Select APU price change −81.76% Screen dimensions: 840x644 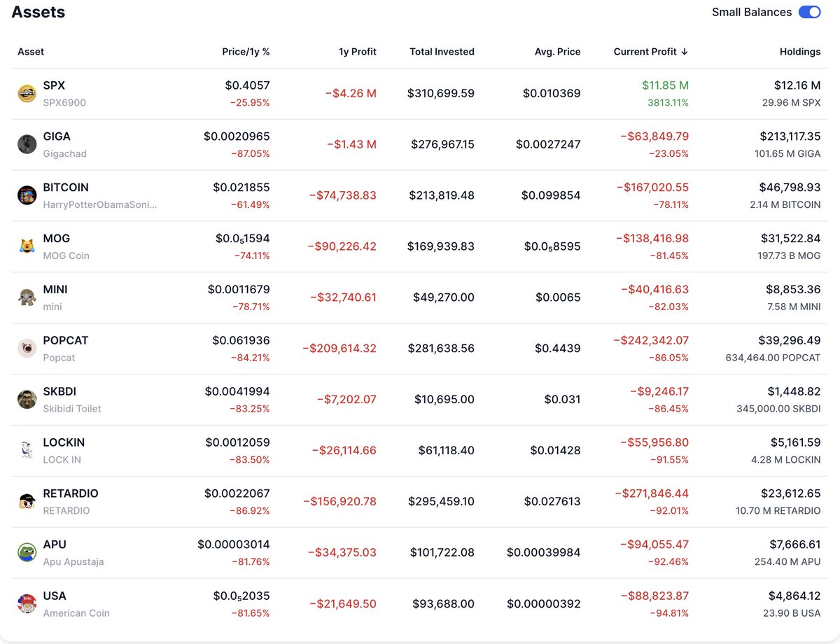[x=250, y=562]
